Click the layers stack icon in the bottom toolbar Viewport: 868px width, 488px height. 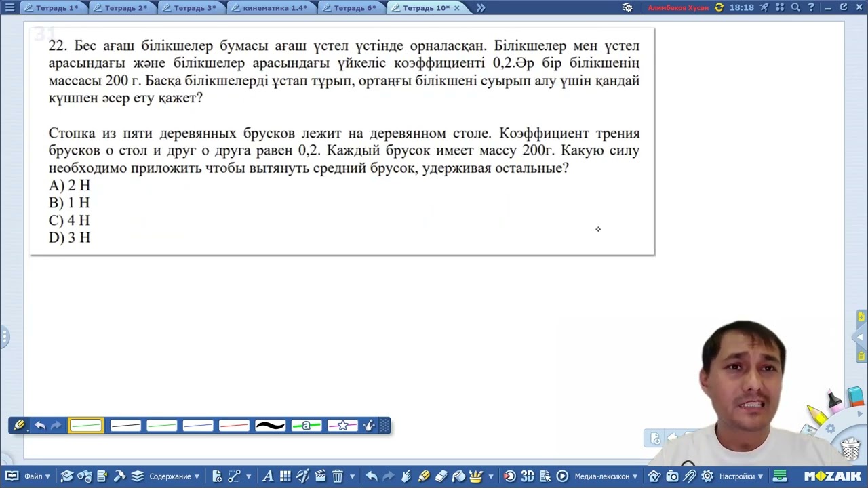click(x=138, y=476)
